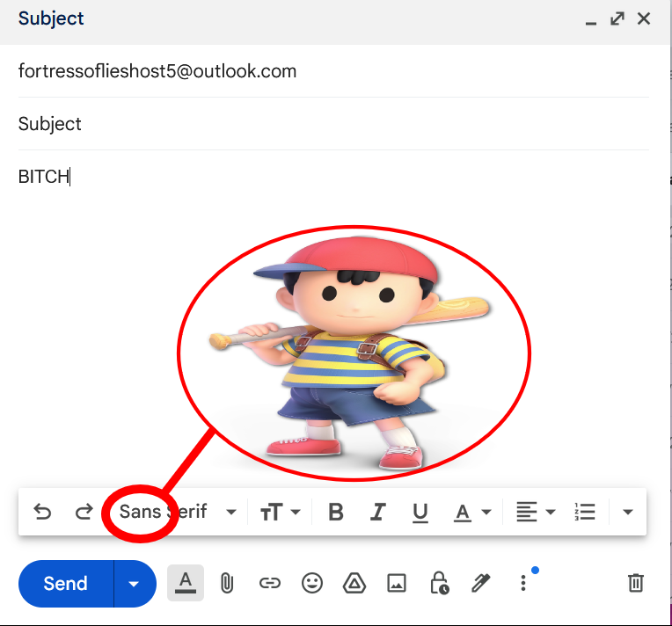Open the emoji picker

pos(312,583)
